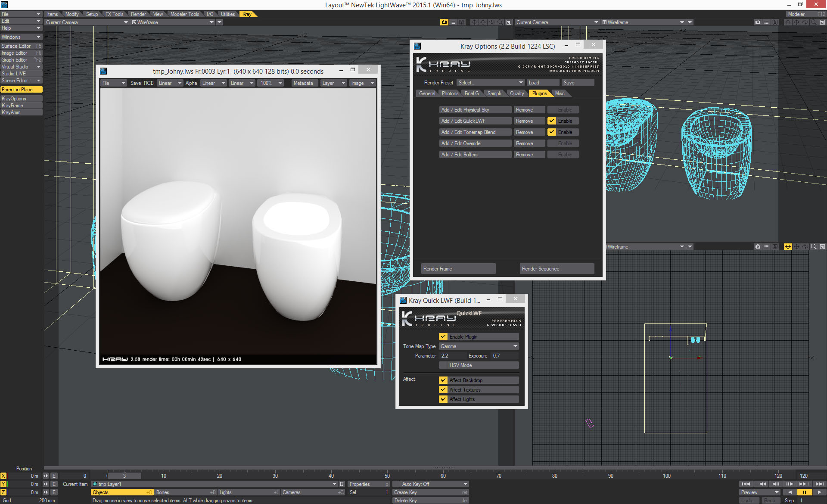Viewport: 827px width, 504px height.
Task: Toggle the Enable Plugin checkbox in QuickLWF
Action: [x=443, y=337]
